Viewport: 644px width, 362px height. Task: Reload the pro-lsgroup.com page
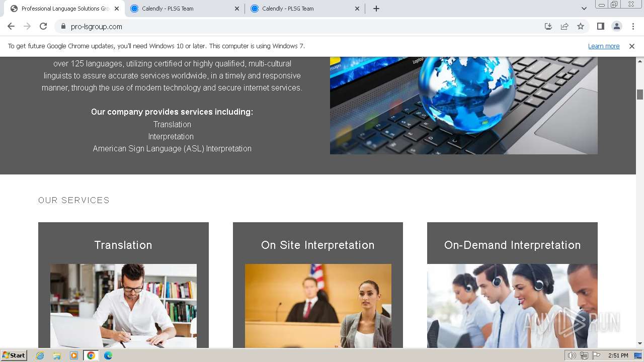[x=43, y=27]
